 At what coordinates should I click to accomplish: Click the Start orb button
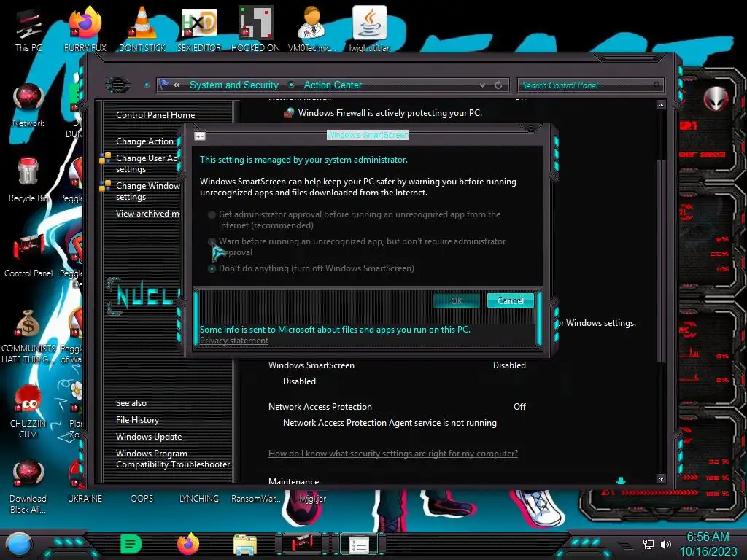click(19, 544)
